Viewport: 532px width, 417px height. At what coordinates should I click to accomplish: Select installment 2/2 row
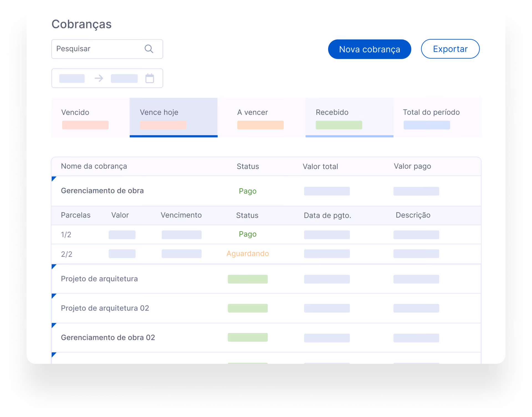coord(266,254)
